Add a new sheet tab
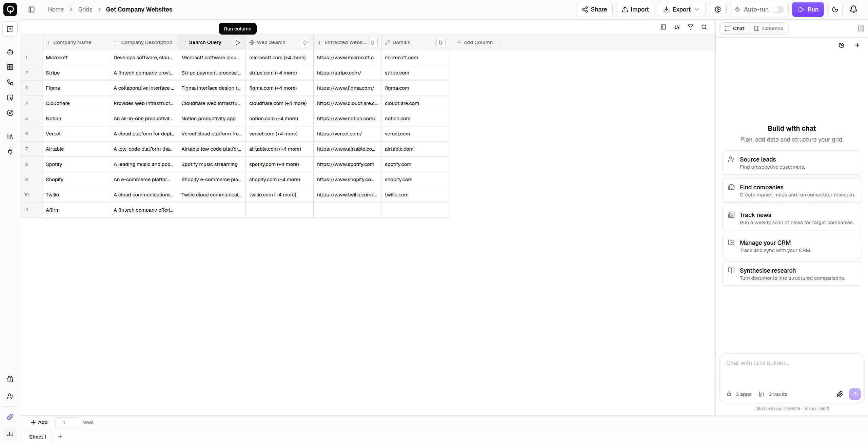868x443 pixels. coord(60,437)
